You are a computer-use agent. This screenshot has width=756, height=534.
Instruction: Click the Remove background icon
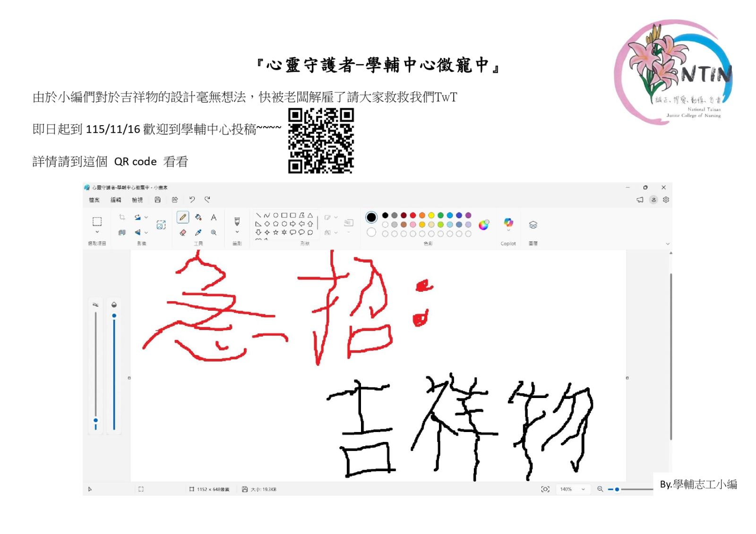(122, 232)
